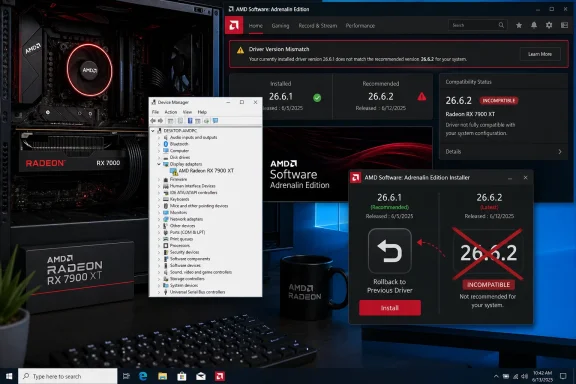
Task: Open Adrenalin favorites star icon
Action: [519, 25]
